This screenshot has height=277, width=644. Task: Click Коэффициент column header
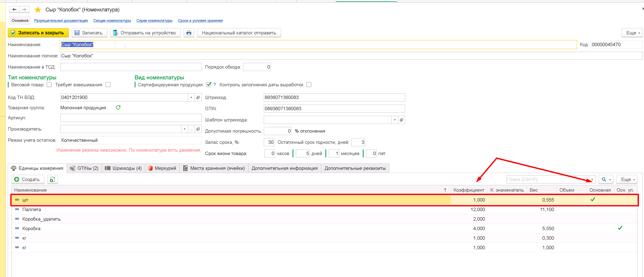[x=469, y=190]
